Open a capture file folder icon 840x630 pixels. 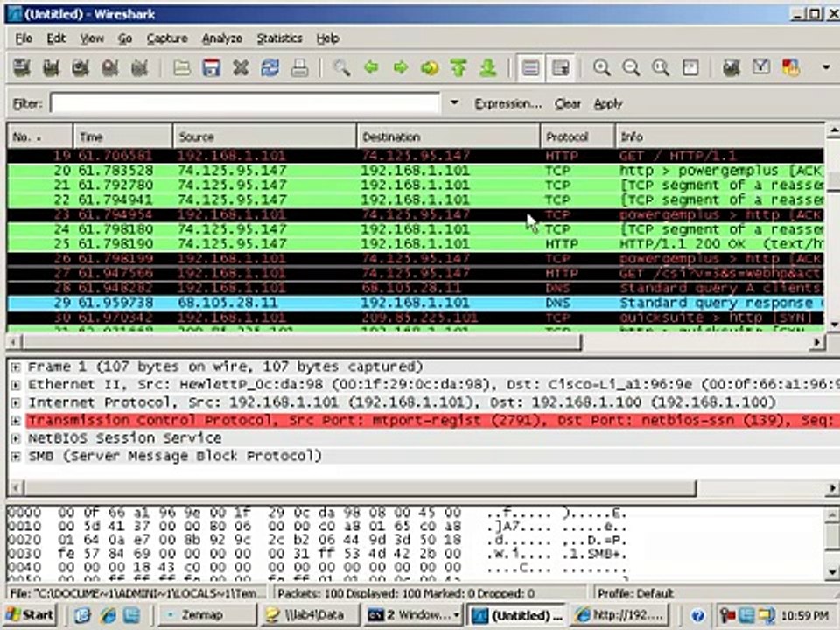pyautogui.click(x=182, y=68)
